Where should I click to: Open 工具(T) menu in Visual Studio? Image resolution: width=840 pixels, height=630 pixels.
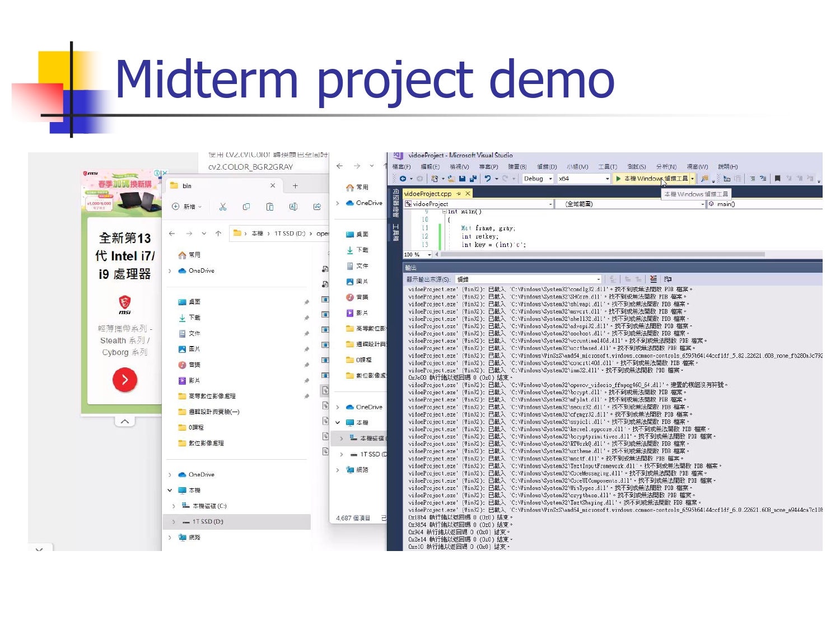607,166
